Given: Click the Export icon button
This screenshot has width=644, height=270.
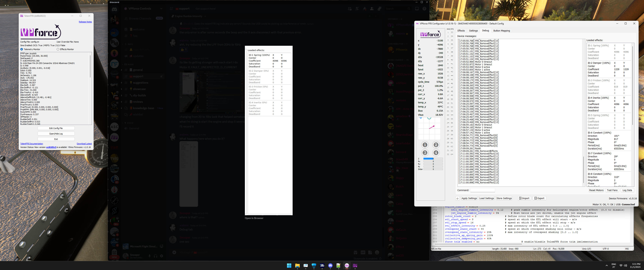Looking at the screenshot, I should 539,198.
